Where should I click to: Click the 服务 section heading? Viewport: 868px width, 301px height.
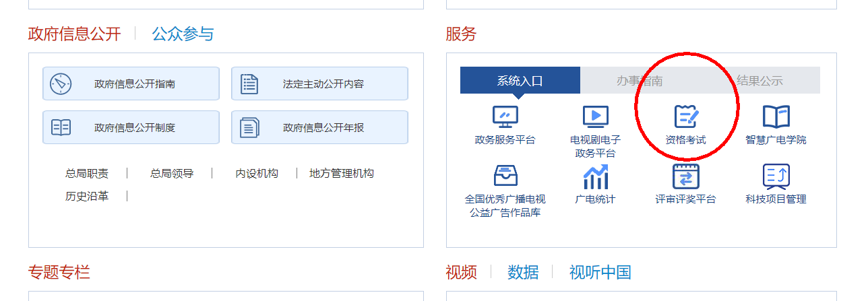pos(461,34)
